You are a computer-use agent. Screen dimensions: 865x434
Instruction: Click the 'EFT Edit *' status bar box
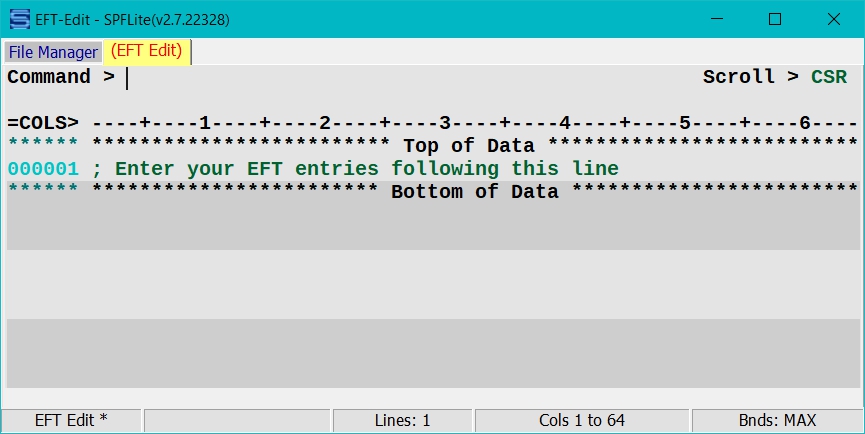71,420
